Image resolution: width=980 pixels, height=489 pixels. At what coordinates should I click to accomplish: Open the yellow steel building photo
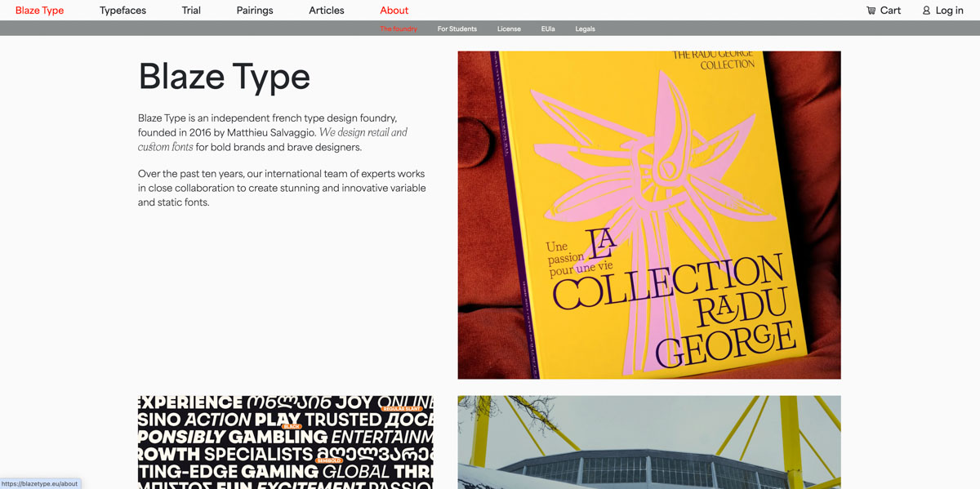tap(648, 442)
